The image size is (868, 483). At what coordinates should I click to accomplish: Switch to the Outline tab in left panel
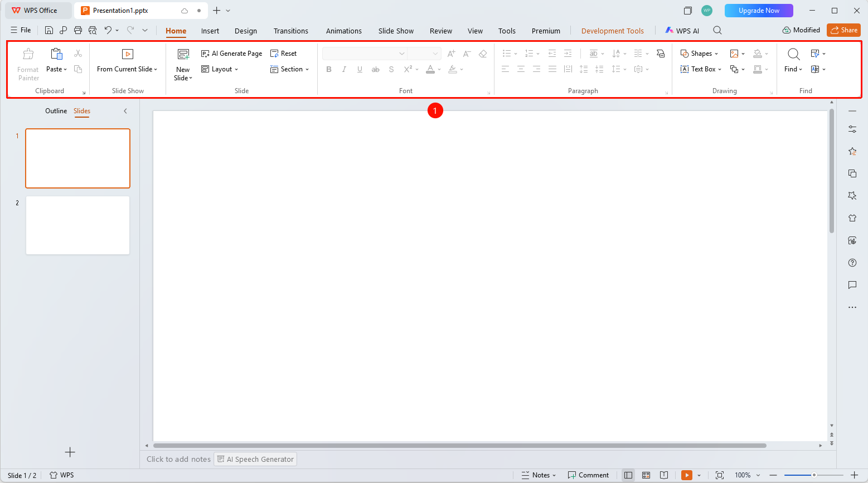56,111
